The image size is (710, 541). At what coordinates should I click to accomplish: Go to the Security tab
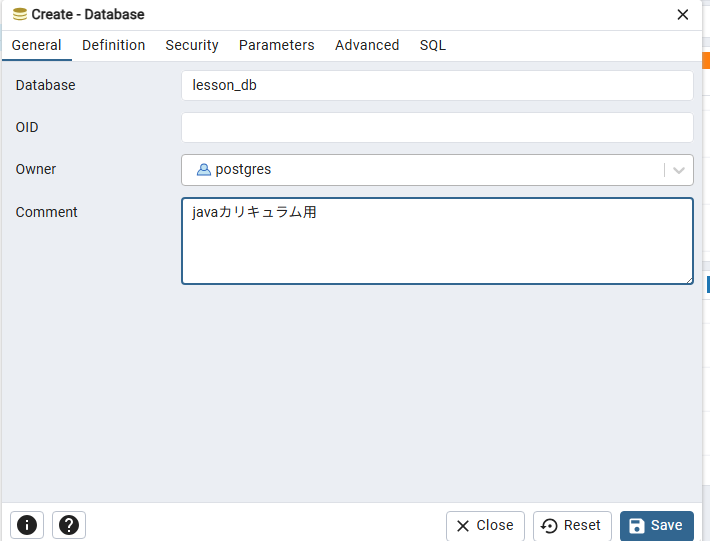[x=192, y=45]
